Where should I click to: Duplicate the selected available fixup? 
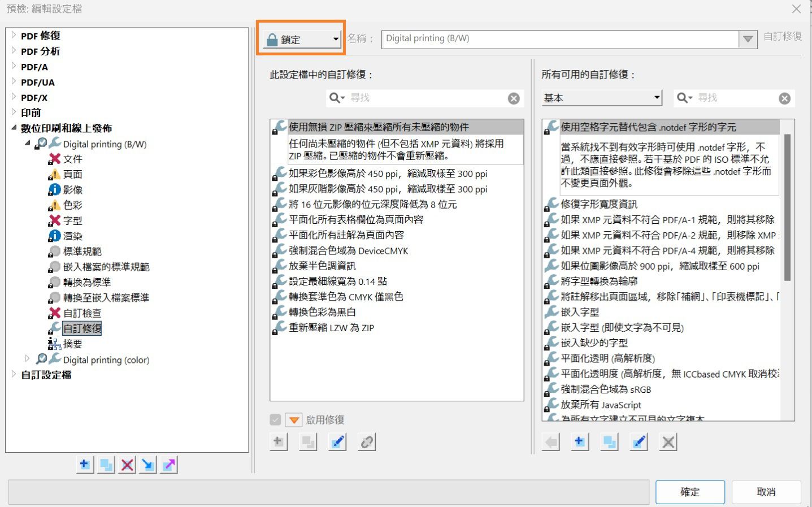click(x=609, y=441)
